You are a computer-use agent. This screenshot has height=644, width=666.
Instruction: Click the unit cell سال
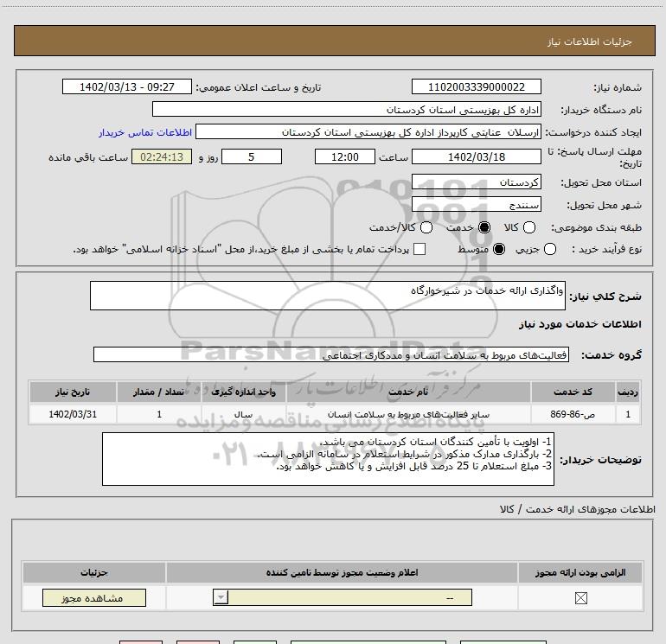(243, 414)
